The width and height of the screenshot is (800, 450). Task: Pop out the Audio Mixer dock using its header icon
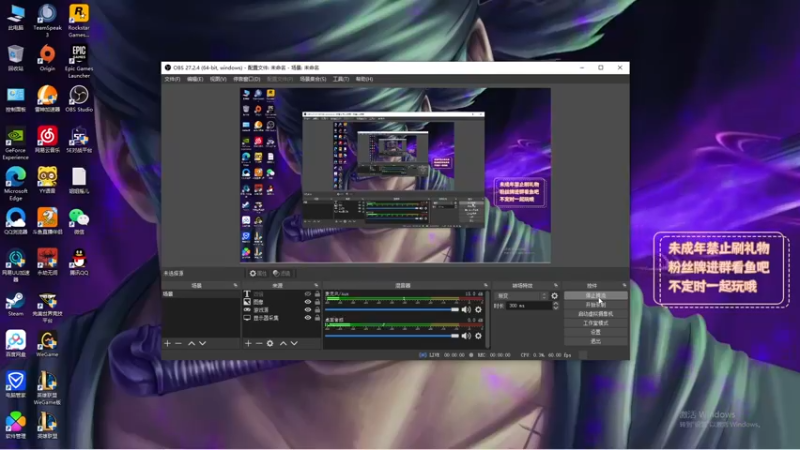[x=485, y=285]
